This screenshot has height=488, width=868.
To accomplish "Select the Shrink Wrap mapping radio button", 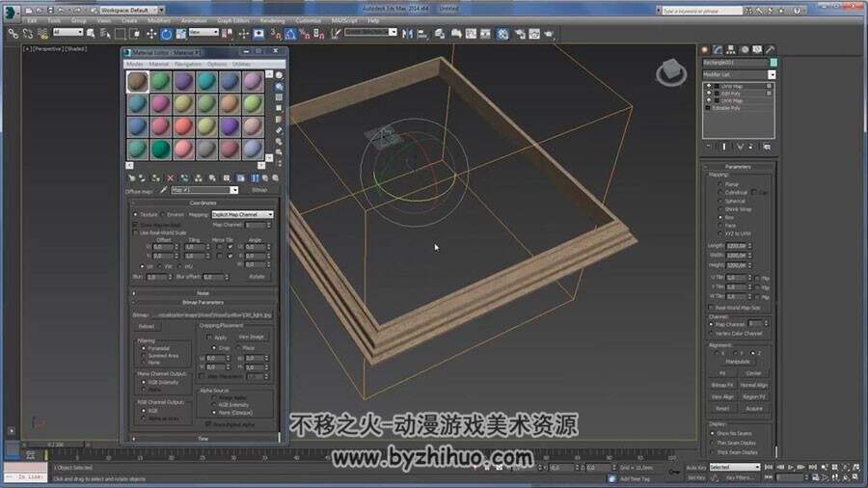I will click(x=720, y=209).
